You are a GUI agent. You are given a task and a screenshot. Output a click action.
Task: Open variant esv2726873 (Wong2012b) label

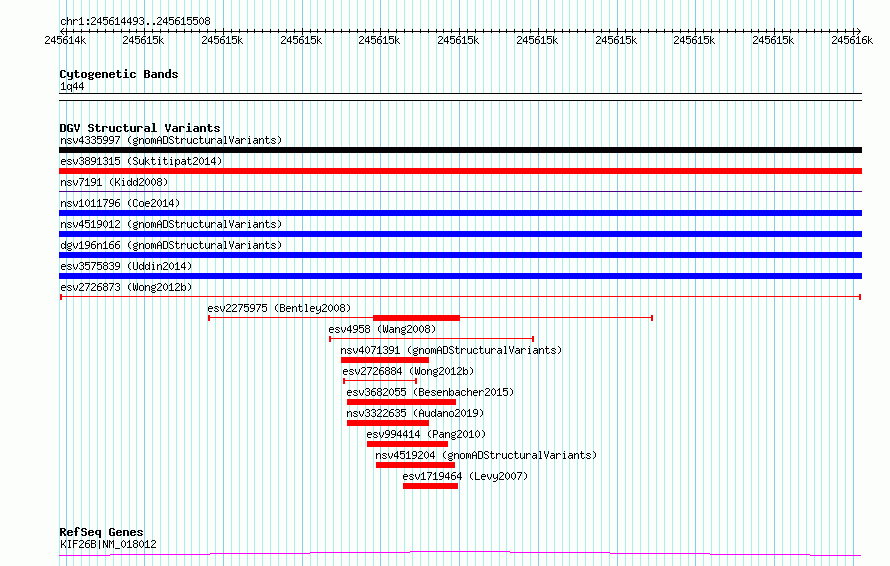(x=126, y=287)
